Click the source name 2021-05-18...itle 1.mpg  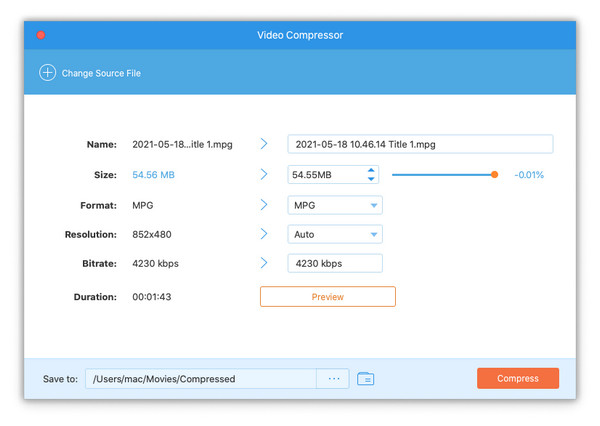(182, 145)
